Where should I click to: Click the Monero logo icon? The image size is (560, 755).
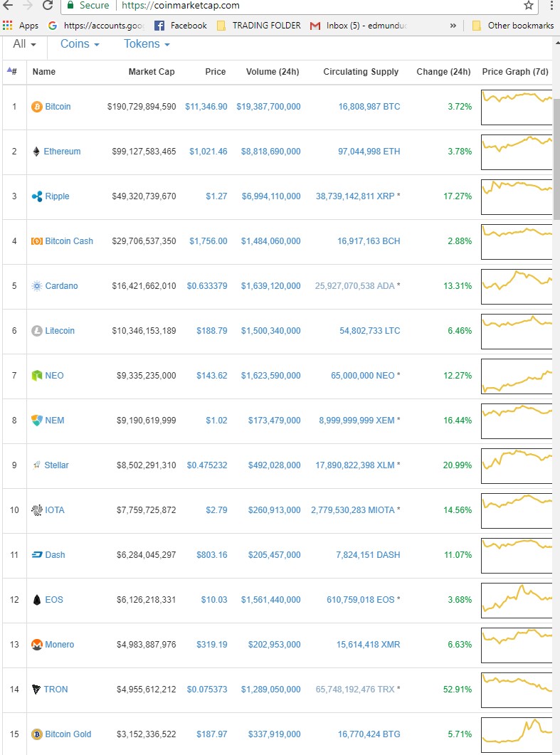pos(36,644)
